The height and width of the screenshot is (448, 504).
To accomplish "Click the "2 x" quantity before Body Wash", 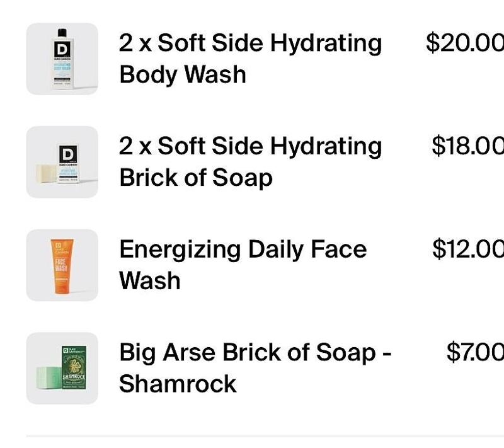I will (x=135, y=43).
